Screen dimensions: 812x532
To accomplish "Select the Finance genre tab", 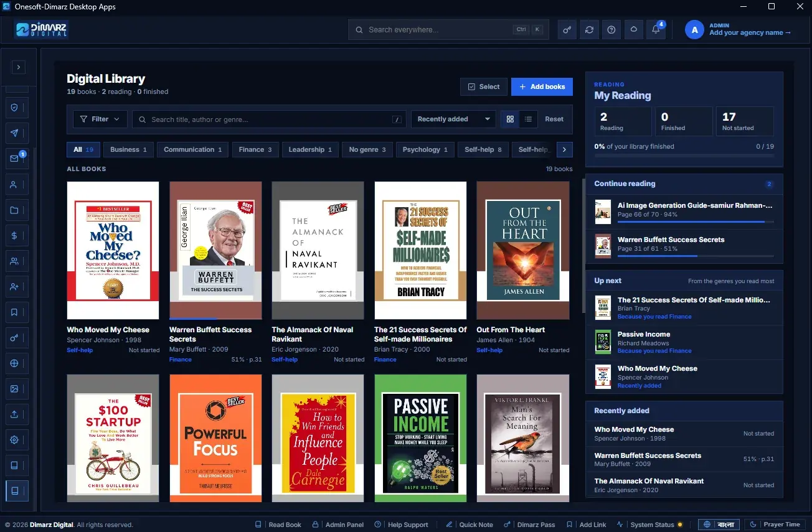I will point(255,150).
